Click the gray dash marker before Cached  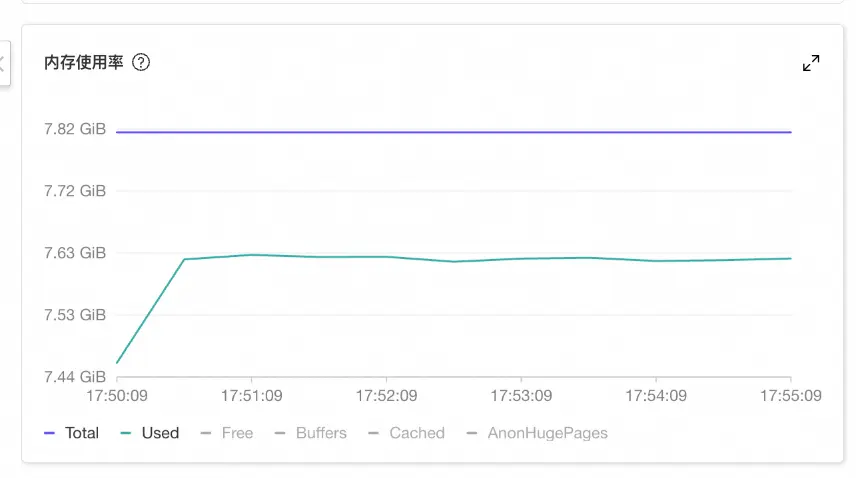[x=374, y=433]
